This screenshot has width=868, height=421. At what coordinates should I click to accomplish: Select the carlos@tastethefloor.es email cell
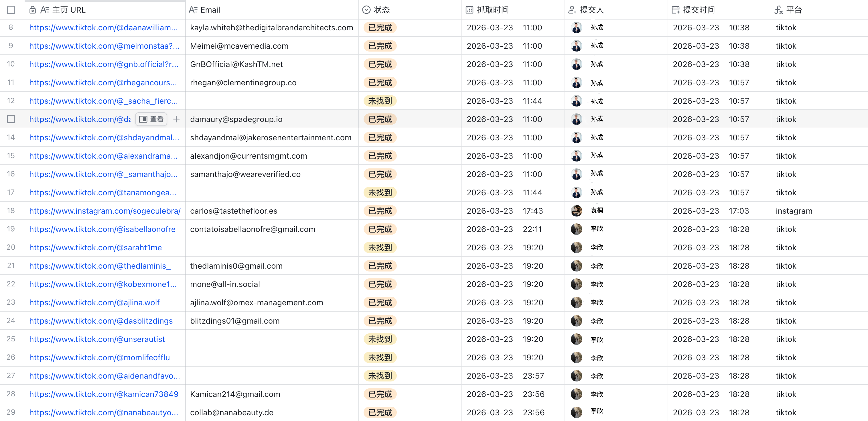click(234, 211)
